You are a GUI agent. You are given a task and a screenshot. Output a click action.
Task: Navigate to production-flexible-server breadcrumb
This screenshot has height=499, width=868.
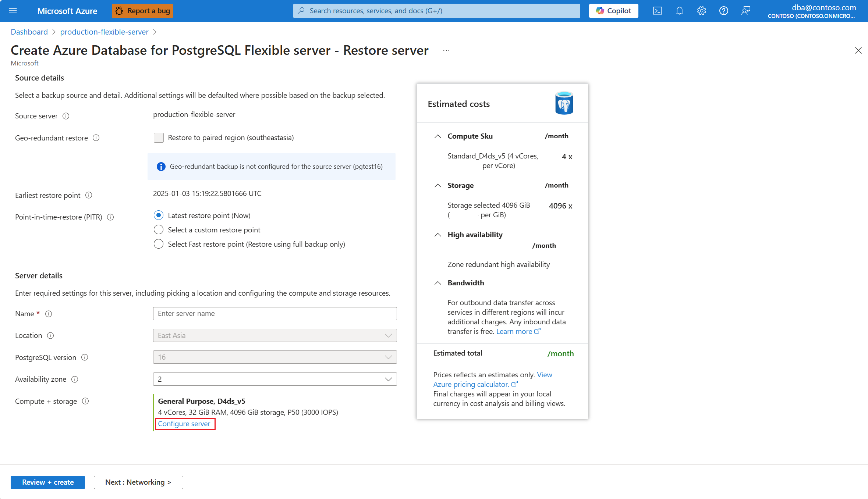tap(104, 32)
